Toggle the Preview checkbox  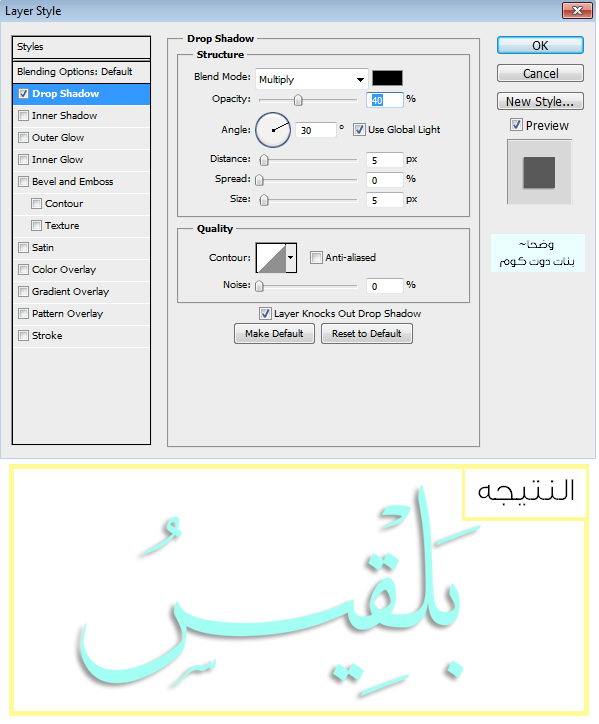[516, 125]
